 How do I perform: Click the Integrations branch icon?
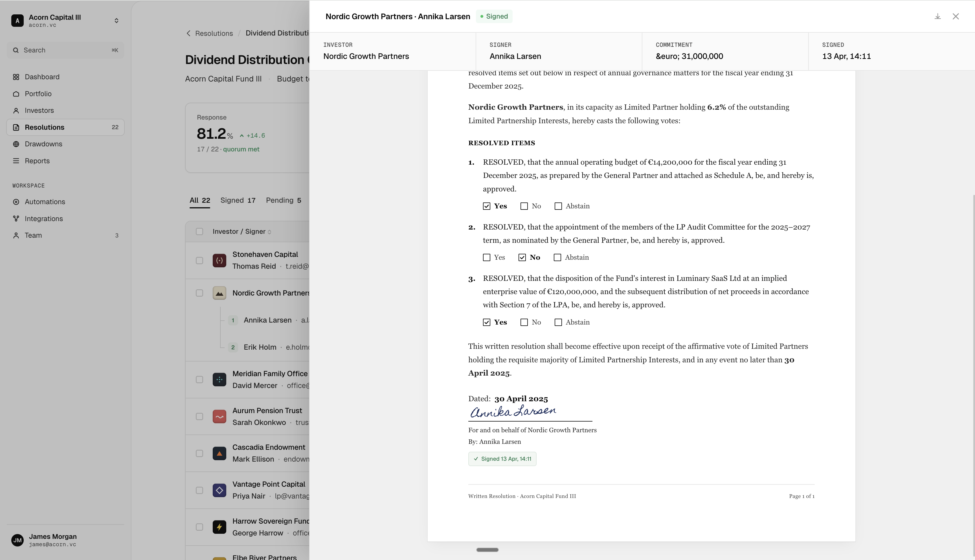coord(16,219)
